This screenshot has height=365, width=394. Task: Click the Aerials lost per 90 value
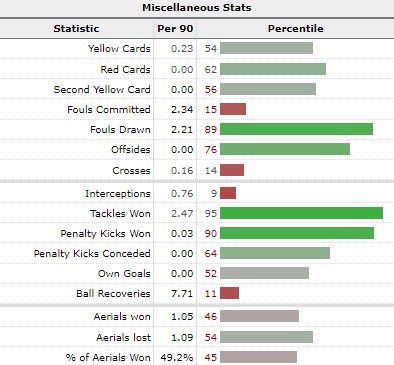click(182, 337)
